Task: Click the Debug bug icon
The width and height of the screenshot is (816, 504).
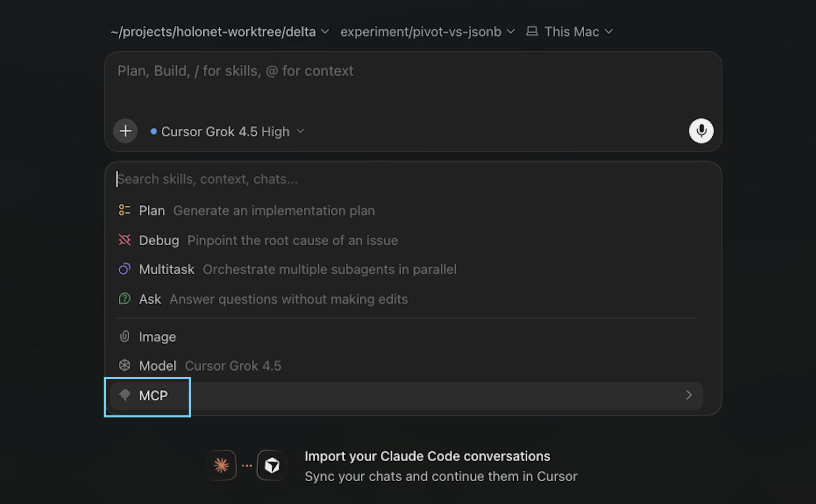Action: click(x=124, y=240)
